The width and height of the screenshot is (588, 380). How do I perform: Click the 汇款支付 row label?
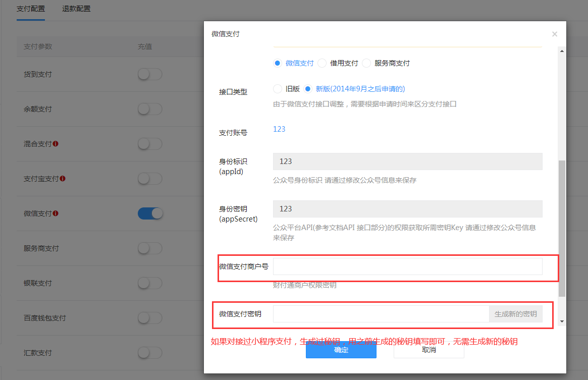(37, 353)
